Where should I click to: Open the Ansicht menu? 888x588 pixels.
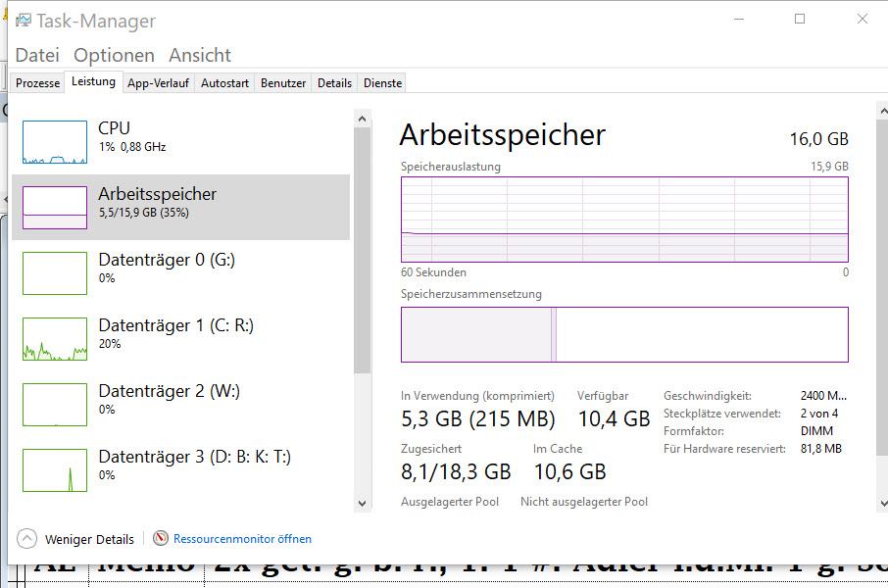point(200,55)
